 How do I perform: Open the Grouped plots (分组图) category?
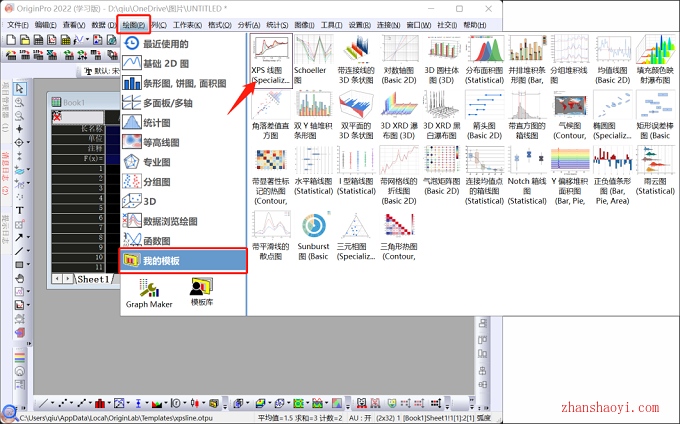point(183,182)
